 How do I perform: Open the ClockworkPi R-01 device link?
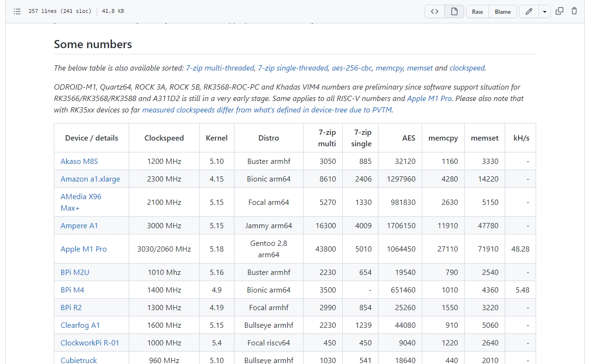(x=90, y=343)
